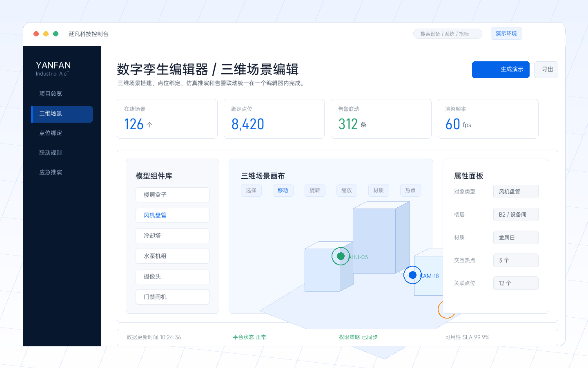Pick 楼层盒子 from the model library
This screenshot has width=588, height=368.
[172, 195]
